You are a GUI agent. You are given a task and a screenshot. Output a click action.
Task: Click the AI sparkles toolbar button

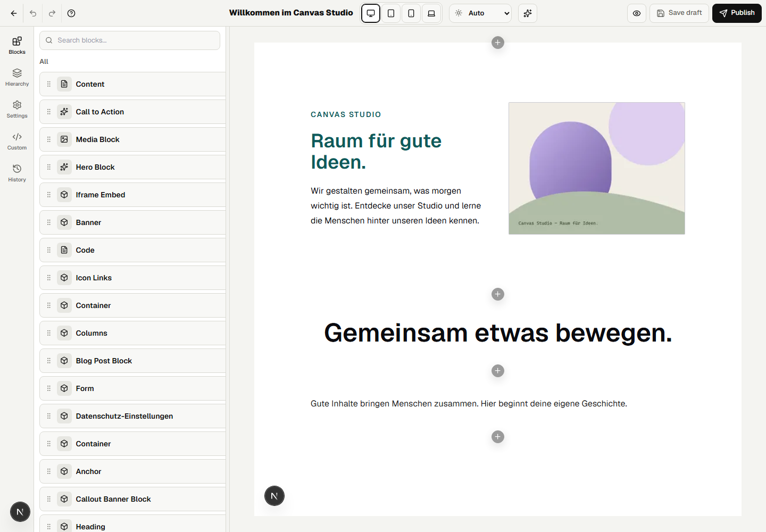[x=528, y=13]
